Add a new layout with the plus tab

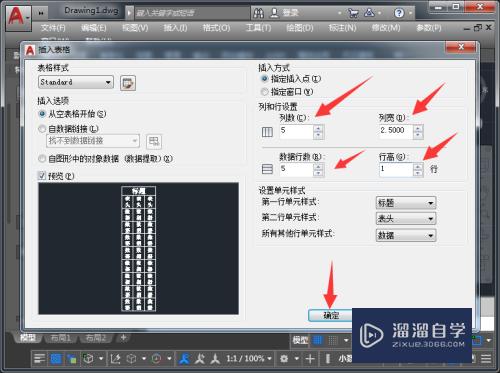point(123,338)
